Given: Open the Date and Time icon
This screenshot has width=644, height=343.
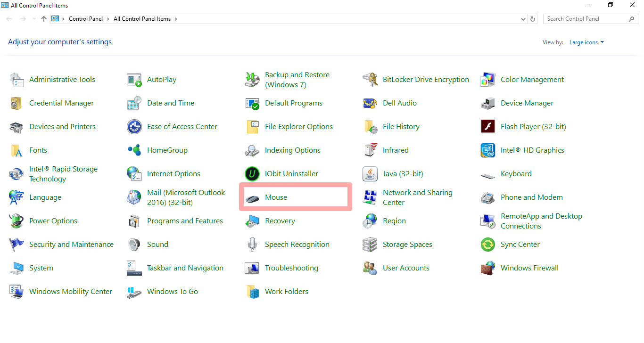Looking at the screenshot, I should [x=134, y=103].
